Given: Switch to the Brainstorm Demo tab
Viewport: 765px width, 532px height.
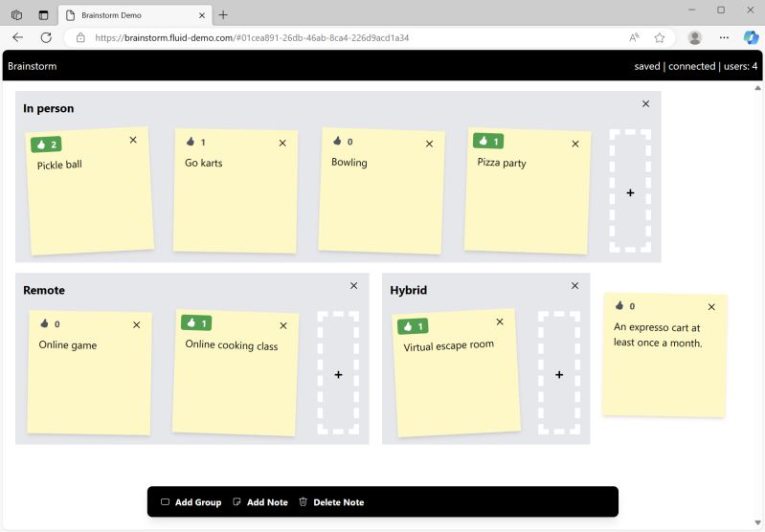Looking at the screenshot, I should [x=135, y=15].
